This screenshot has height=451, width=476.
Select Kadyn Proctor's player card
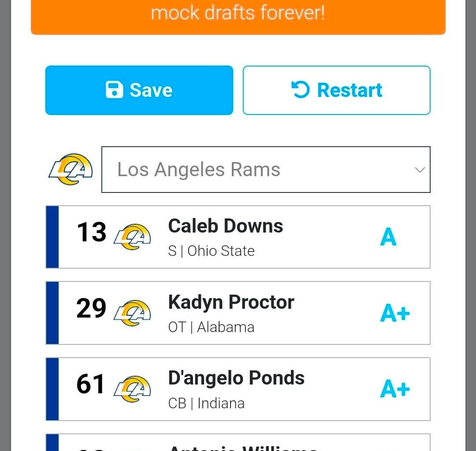point(238,313)
